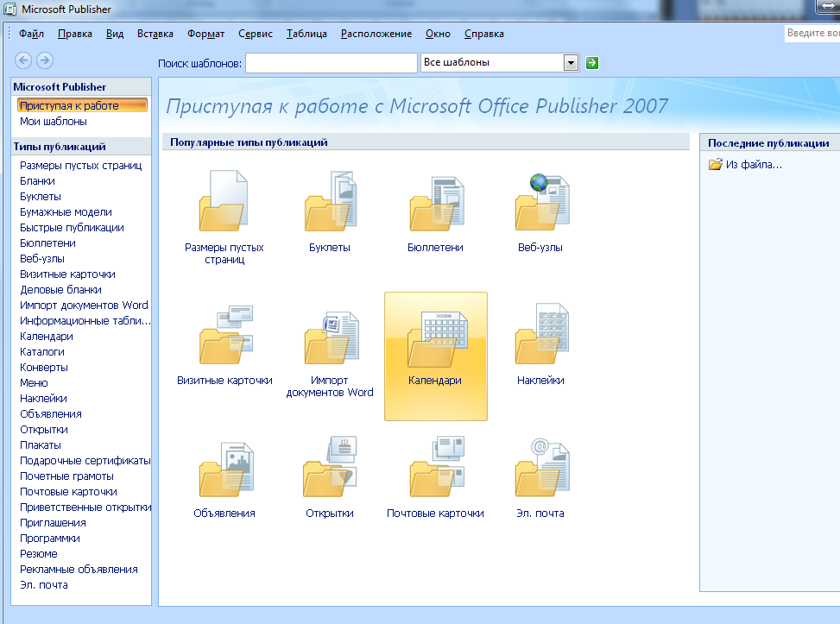Open the Бюллетени folder icon

(x=437, y=203)
